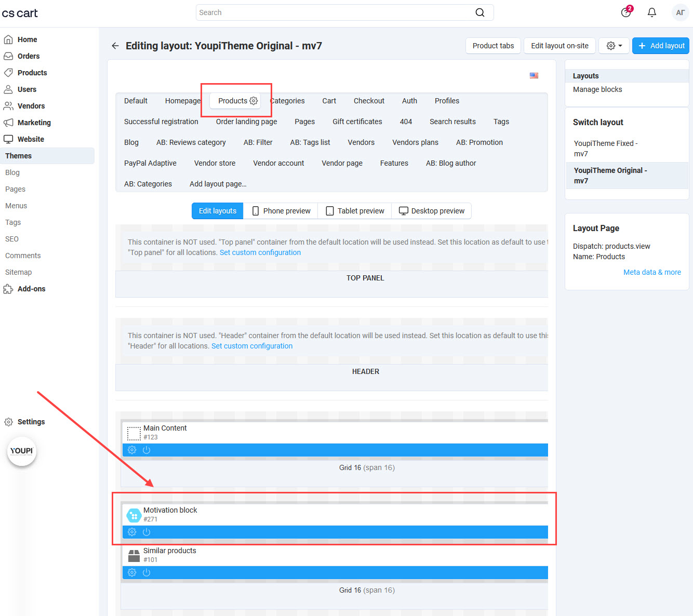Click into the top Search field
Screen dimensions: 693x616
[332, 12]
